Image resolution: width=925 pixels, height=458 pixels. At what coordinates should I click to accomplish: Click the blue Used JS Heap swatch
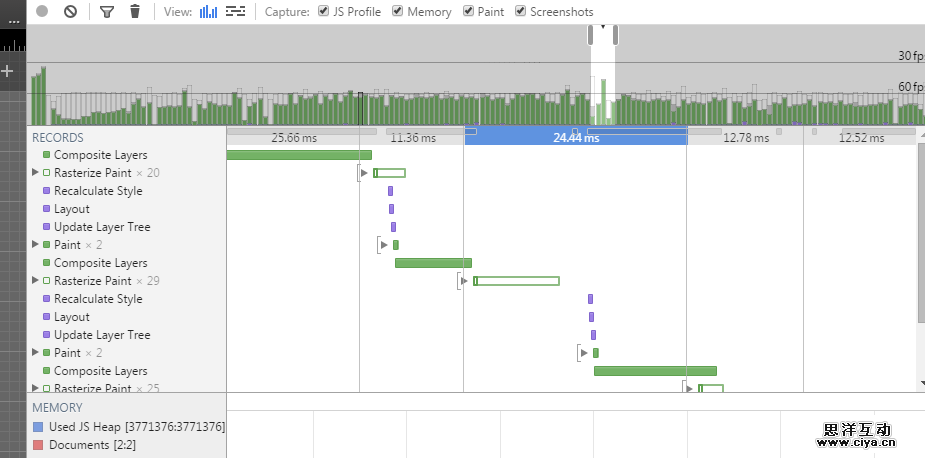click(38, 427)
